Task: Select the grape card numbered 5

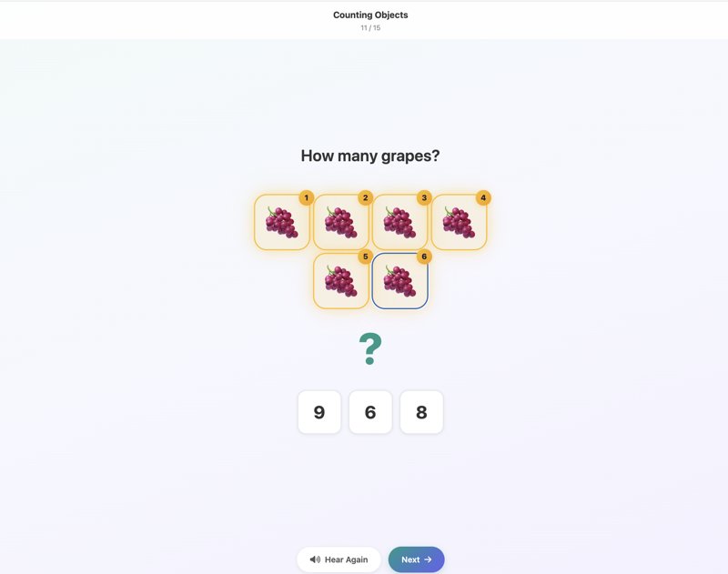Action: 340,281
